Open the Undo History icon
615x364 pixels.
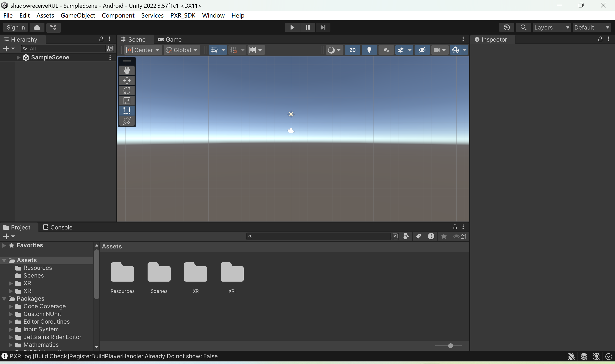point(507,27)
